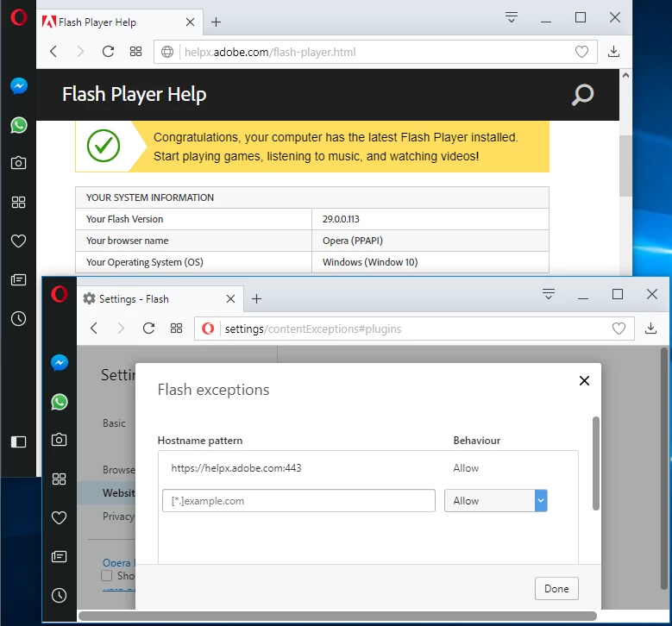Click Flash Player Help page heading
672x626 pixels.
135,94
